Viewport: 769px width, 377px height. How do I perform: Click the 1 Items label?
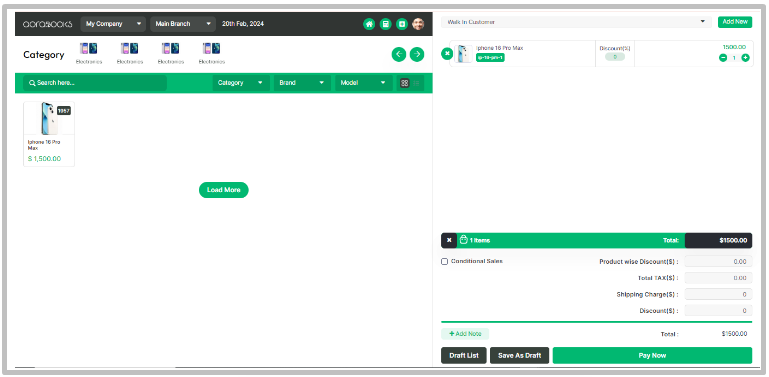(480, 240)
